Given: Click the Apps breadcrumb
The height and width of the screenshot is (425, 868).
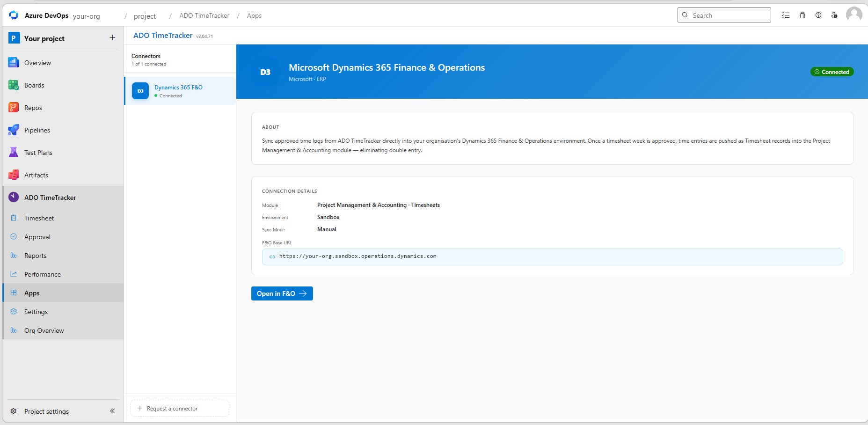Looking at the screenshot, I should (x=254, y=15).
